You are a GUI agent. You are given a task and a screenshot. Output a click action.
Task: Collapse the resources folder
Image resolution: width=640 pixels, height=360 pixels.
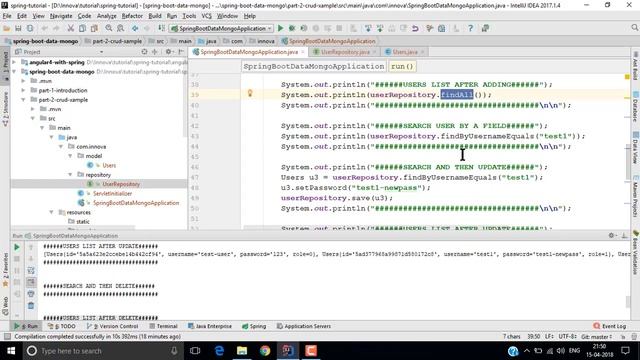(x=51, y=212)
